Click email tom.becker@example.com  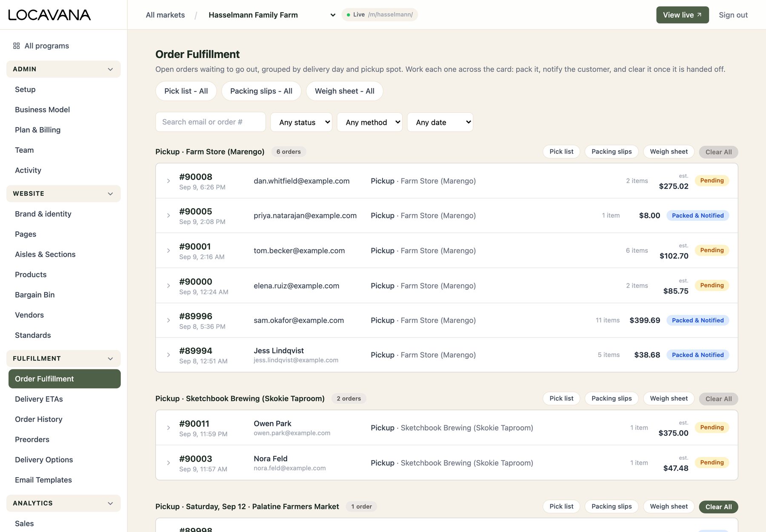click(299, 251)
